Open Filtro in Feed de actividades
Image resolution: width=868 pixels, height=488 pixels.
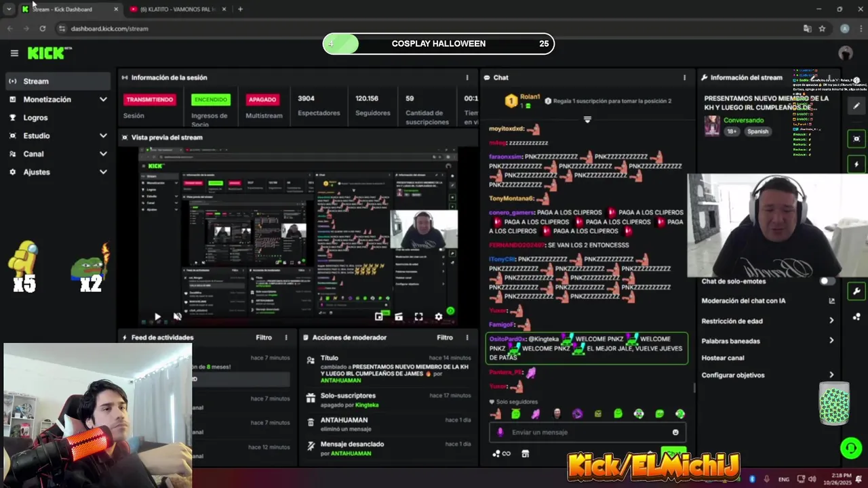click(x=264, y=338)
